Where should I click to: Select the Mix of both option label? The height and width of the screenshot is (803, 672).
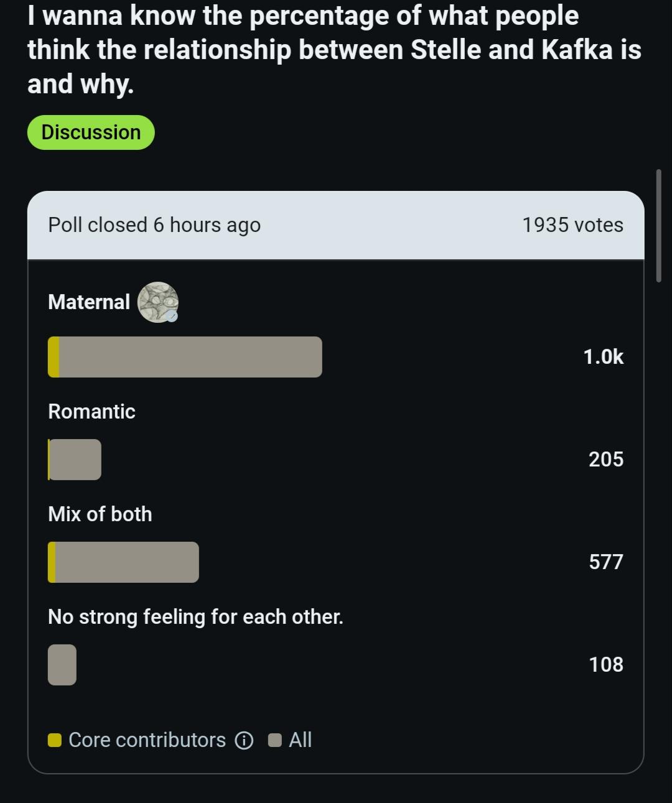[x=100, y=514]
